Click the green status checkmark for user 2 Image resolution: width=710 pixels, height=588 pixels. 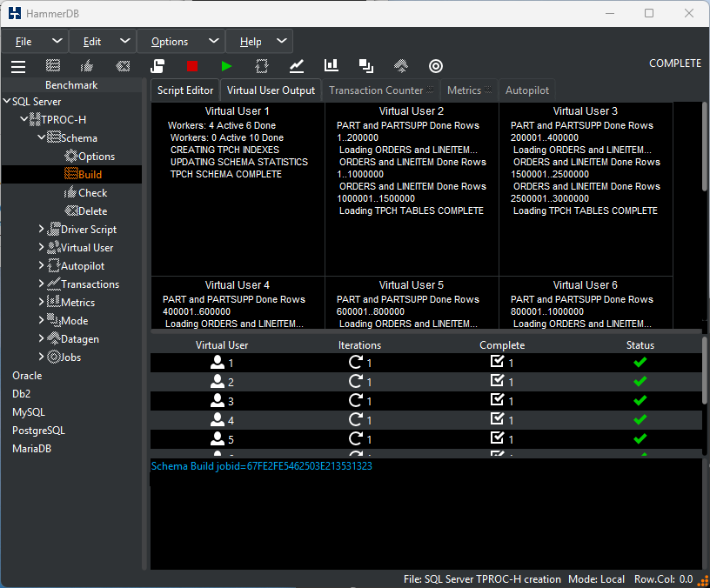point(640,381)
